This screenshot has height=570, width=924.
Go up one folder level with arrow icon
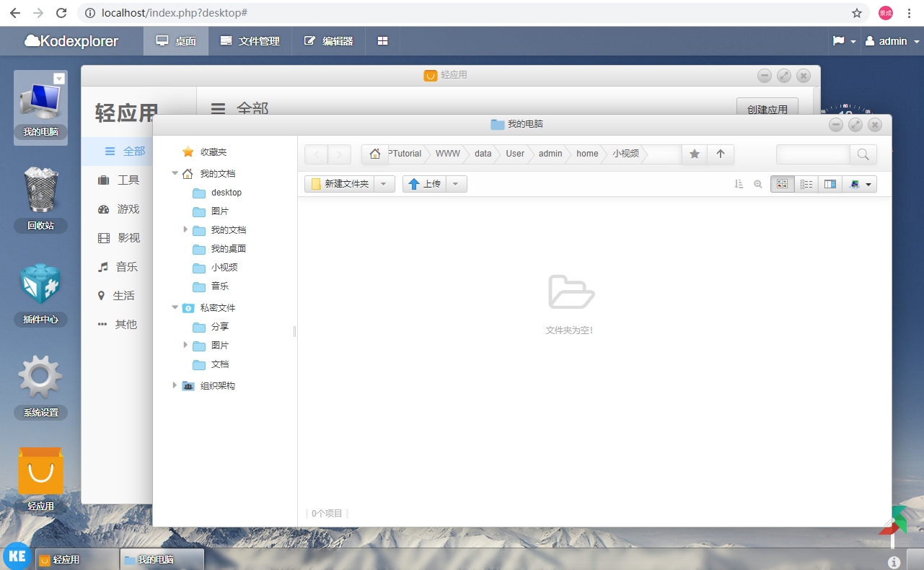coord(720,154)
